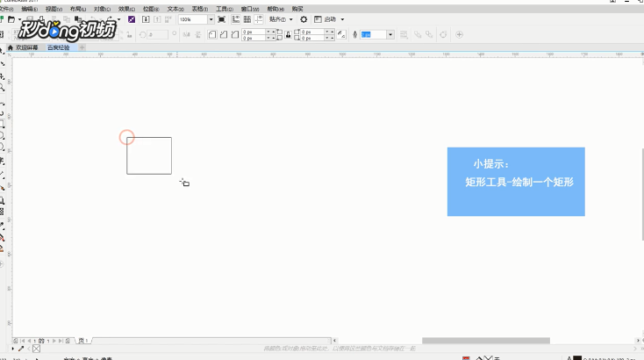Open the 布局 (Layout) menu
Image resolution: width=644 pixels, height=360 pixels.
78,9
